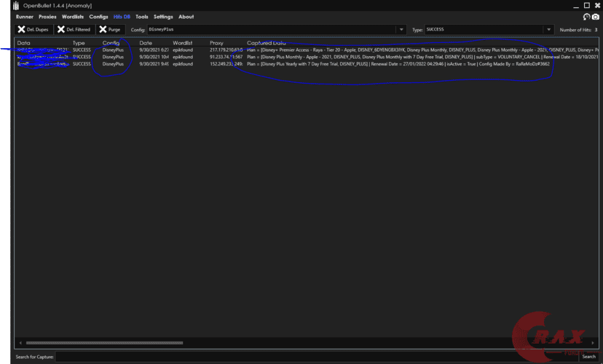Select the date cell 9/30/2021 10:4
This screenshot has width=603, height=364.
pos(154,57)
